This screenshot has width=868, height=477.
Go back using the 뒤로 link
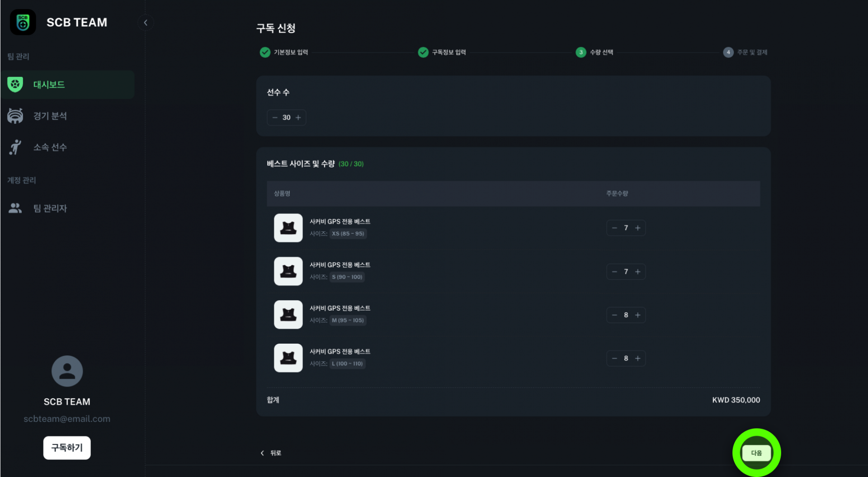pos(271,453)
